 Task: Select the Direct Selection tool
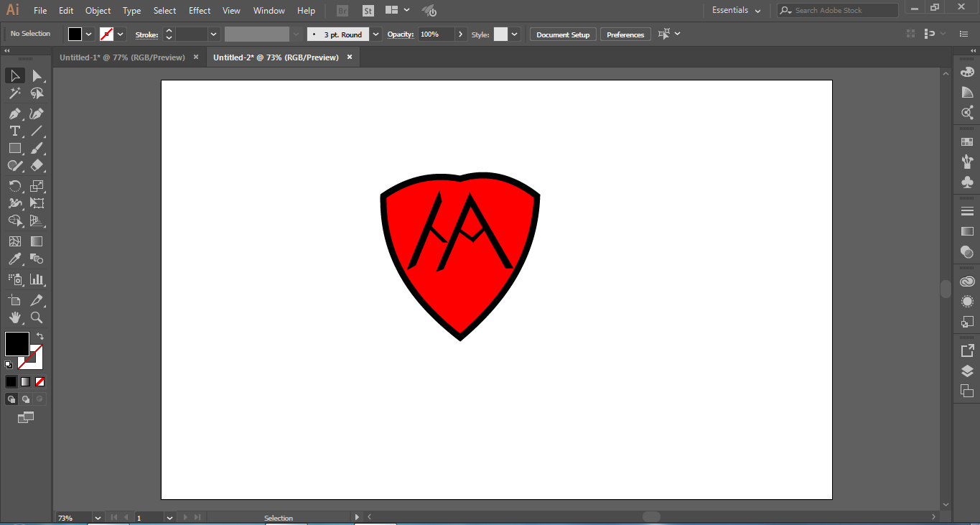(37, 76)
